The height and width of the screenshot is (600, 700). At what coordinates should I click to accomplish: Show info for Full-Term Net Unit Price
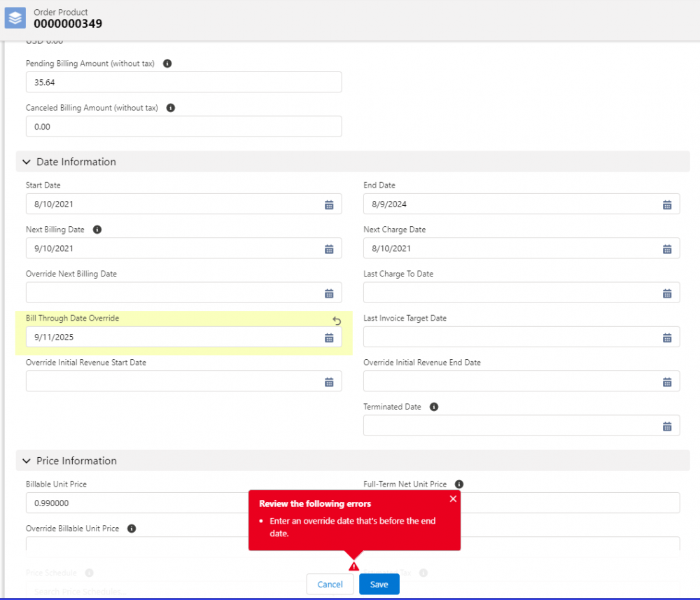(x=459, y=484)
